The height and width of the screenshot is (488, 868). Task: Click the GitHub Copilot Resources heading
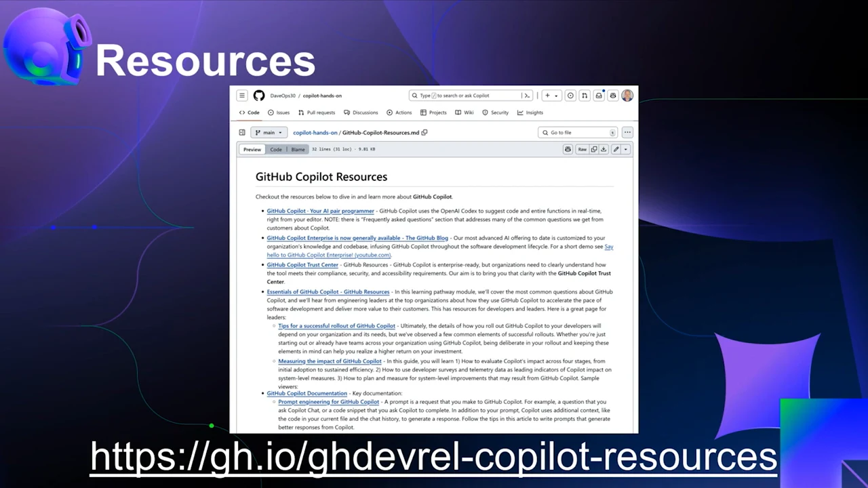321,177
